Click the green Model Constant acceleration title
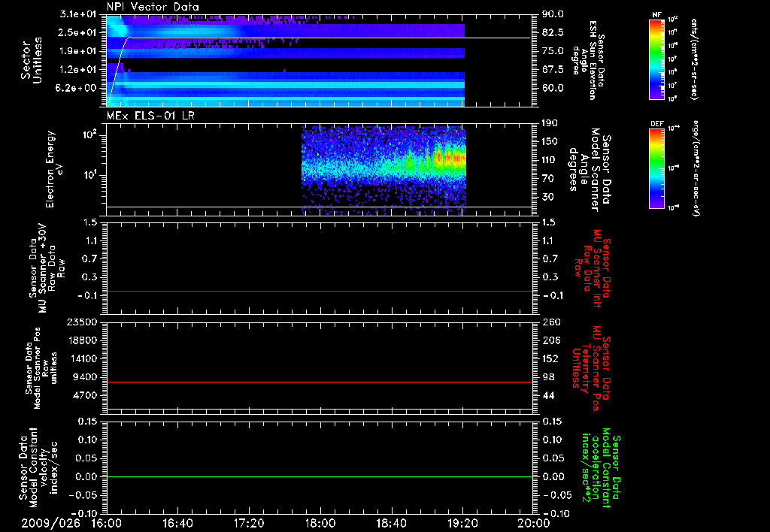The height and width of the screenshot is (532, 770). click(601, 469)
